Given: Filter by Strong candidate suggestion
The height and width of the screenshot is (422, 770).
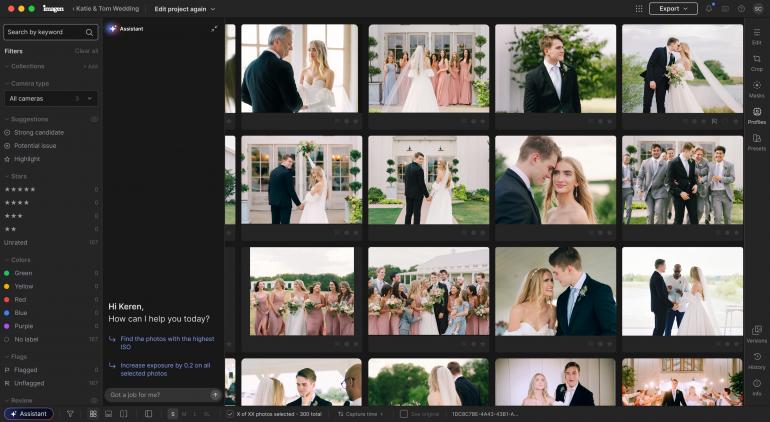Looking at the screenshot, I should pyautogui.click(x=34, y=133).
